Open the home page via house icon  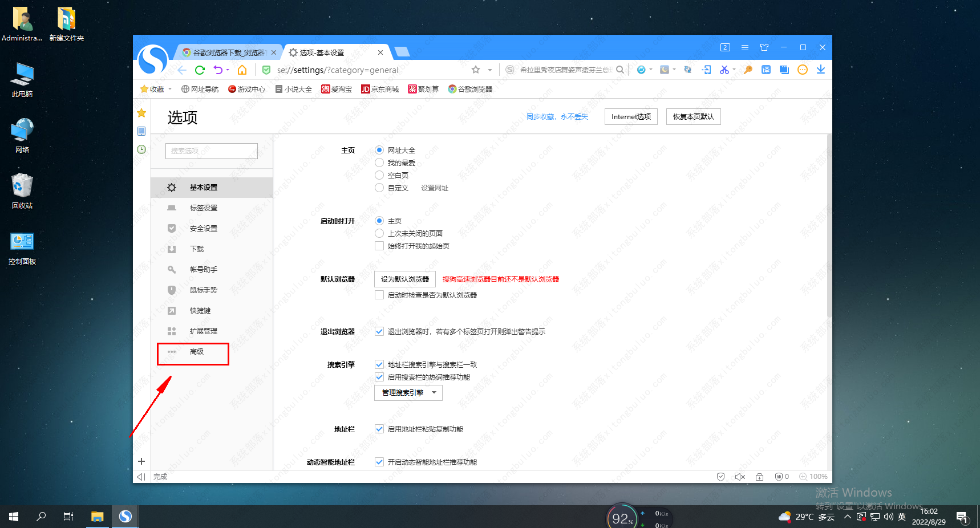(242, 70)
